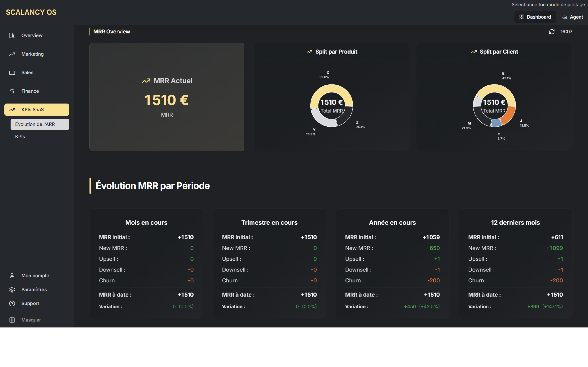Viewport: 588px width, 367px height.
Task: Open Paramètres with the gear icon
Action: tap(12, 289)
